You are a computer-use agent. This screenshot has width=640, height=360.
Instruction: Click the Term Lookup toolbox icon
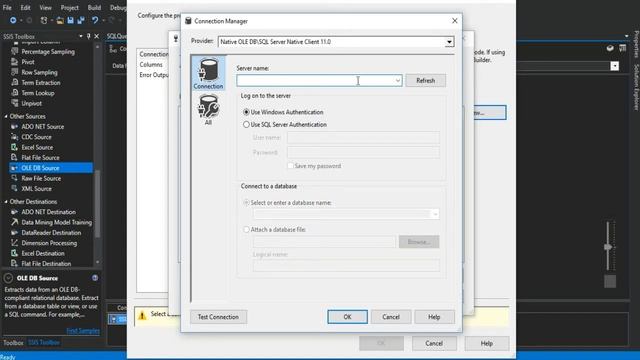15,93
